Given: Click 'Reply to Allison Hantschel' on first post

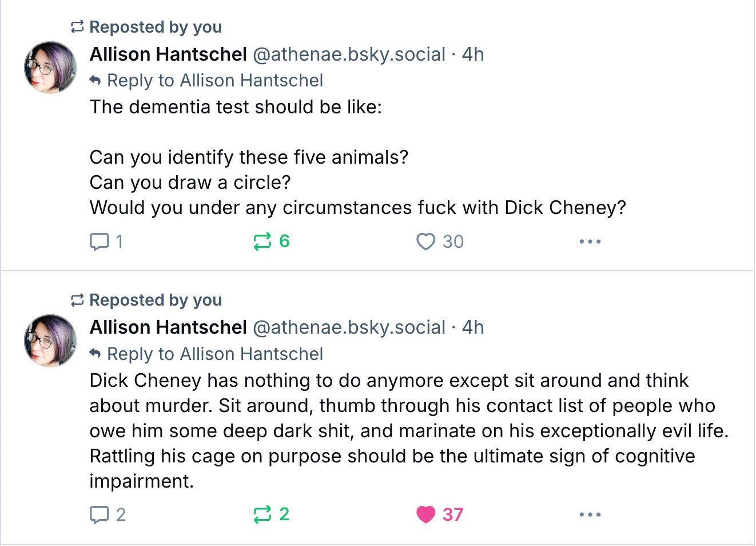Looking at the screenshot, I should (x=214, y=81).
